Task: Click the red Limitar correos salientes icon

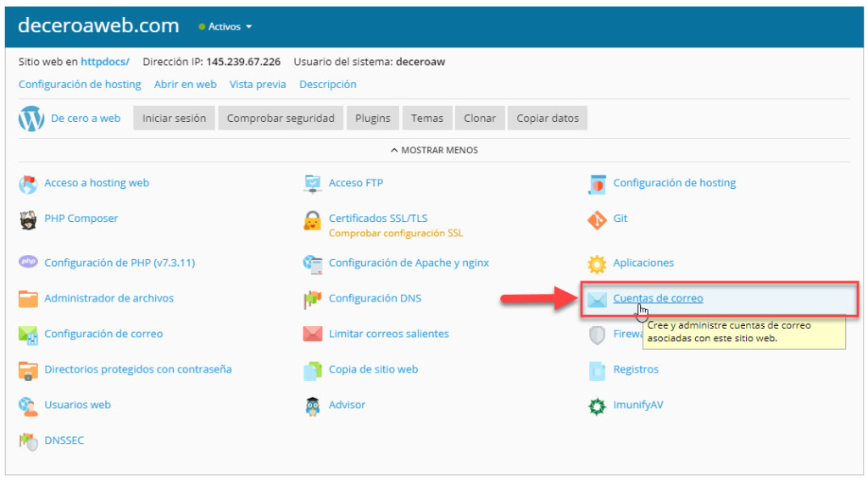Action: pyautogui.click(x=313, y=334)
